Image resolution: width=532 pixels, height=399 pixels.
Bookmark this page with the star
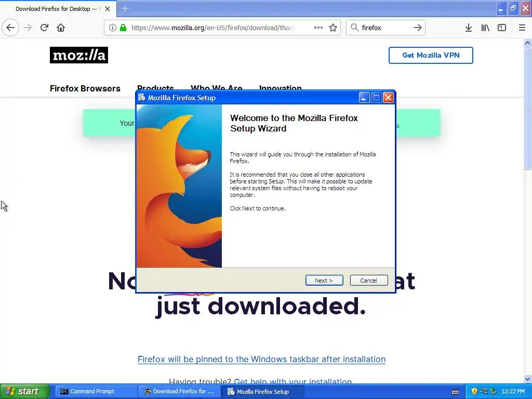pyautogui.click(x=333, y=28)
